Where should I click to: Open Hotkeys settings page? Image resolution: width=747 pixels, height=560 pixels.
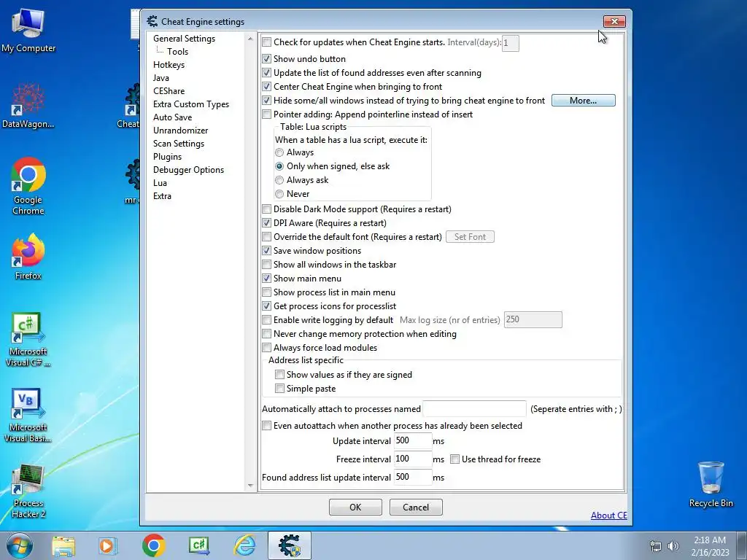(169, 65)
